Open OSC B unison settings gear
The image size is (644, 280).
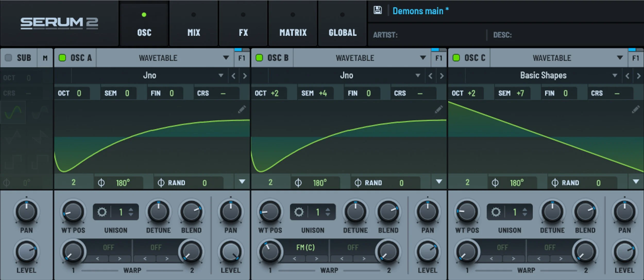click(x=299, y=212)
